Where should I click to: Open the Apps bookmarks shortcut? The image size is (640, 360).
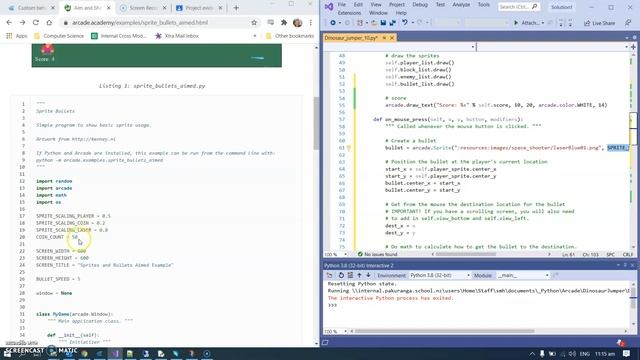(x=17, y=36)
